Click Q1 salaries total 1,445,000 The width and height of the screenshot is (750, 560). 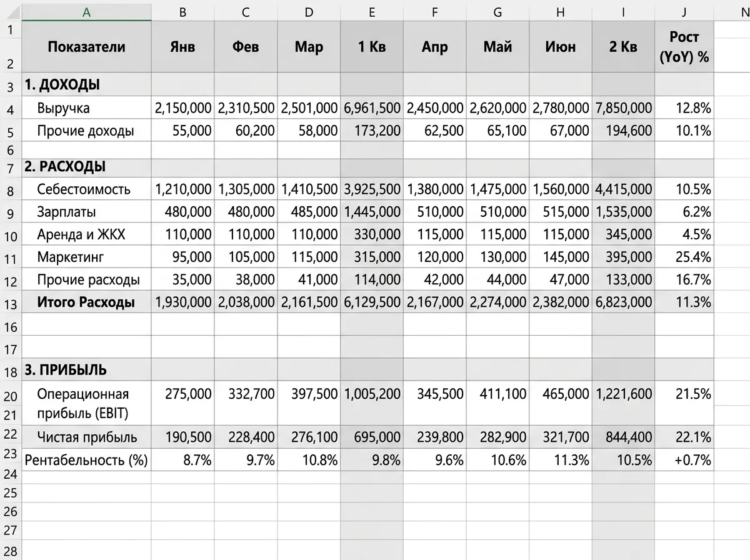pos(372,212)
